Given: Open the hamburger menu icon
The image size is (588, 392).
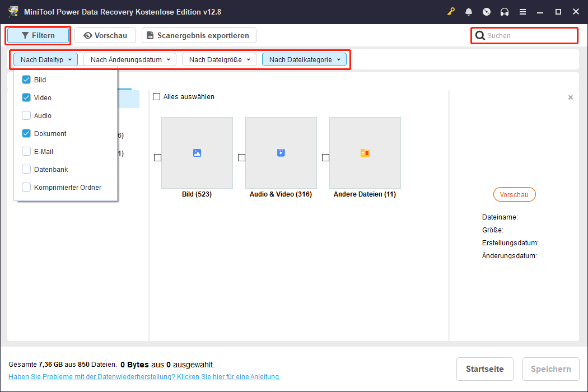Looking at the screenshot, I should click(x=522, y=11).
